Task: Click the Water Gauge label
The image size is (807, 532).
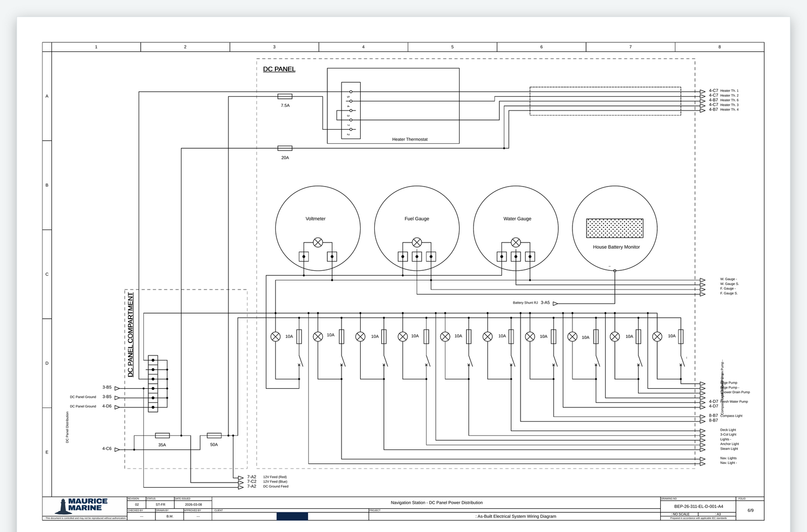Action: point(517,219)
